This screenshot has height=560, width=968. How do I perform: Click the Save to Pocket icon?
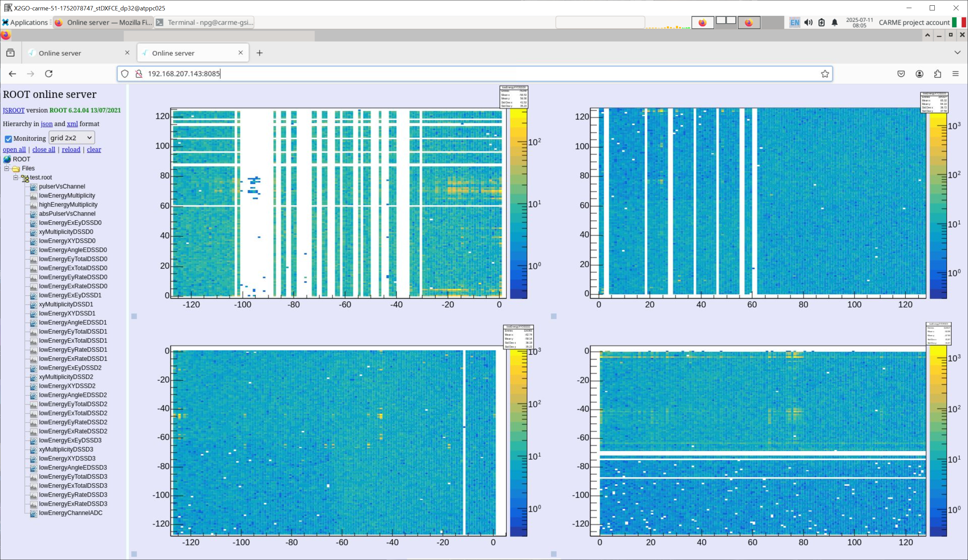click(x=901, y=74)
